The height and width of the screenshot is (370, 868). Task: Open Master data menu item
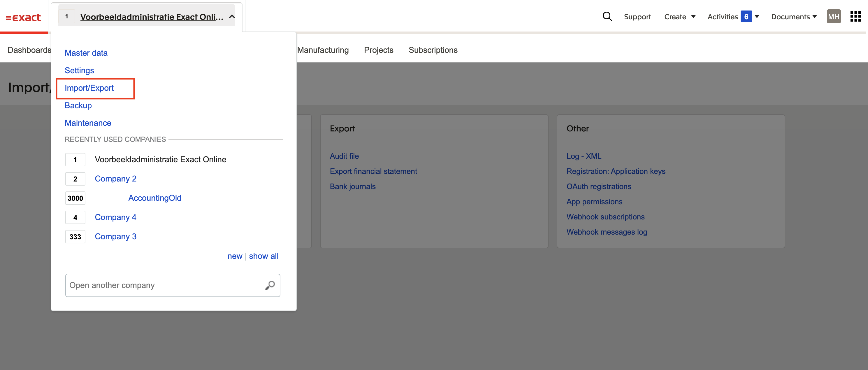coord(86,53)
